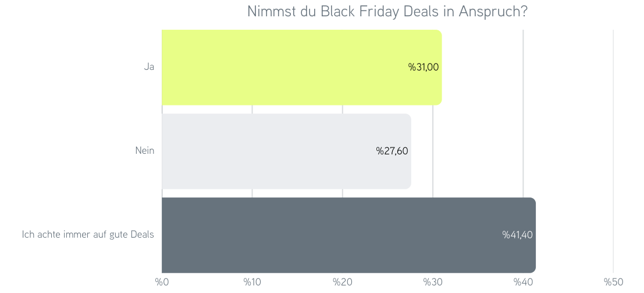
Task: Click the %10 gridline between the bars
Action: [252, 110]
